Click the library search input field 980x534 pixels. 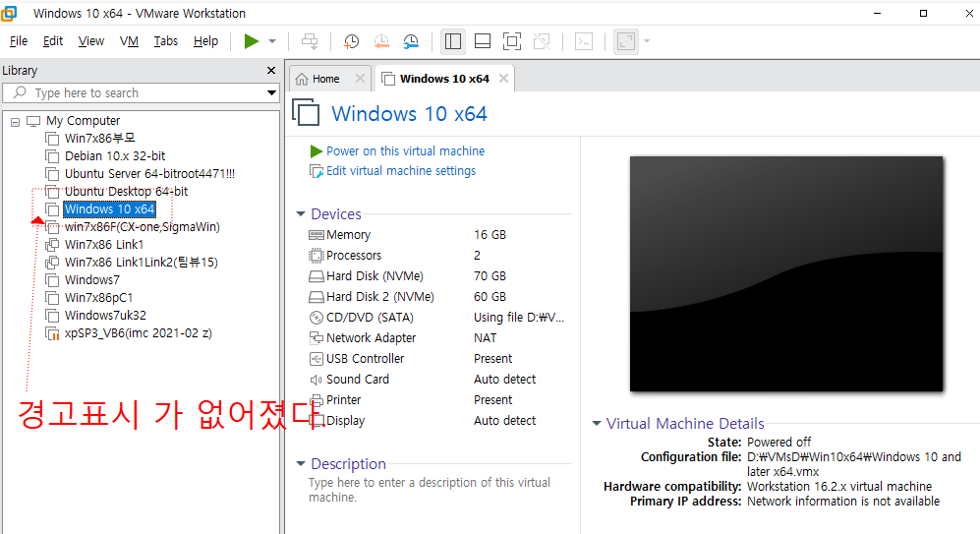(x=141, y=93)
